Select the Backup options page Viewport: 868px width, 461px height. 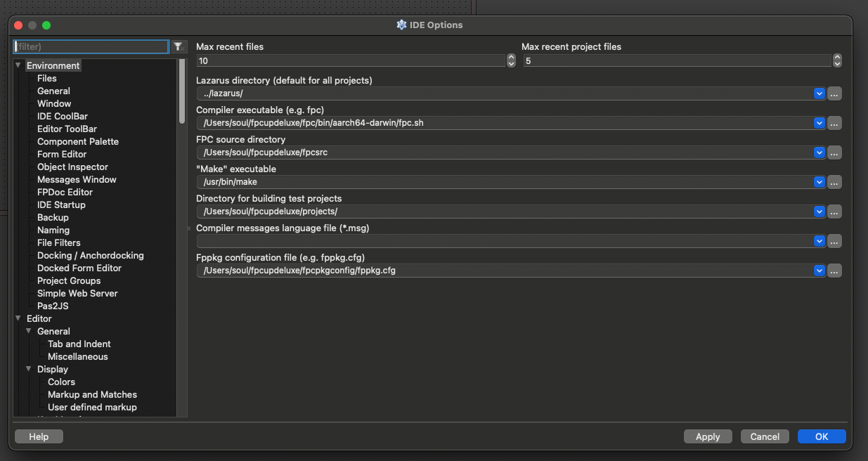click(53, 217)
